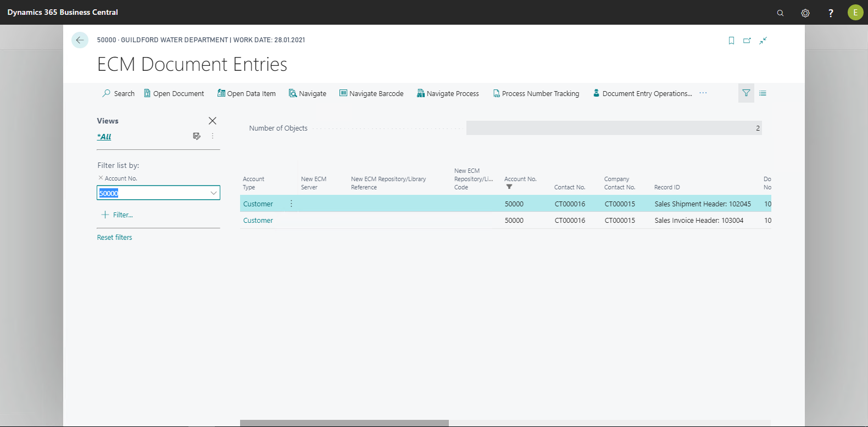
Task: Click the back arrow button
Action: pos(80,40)
